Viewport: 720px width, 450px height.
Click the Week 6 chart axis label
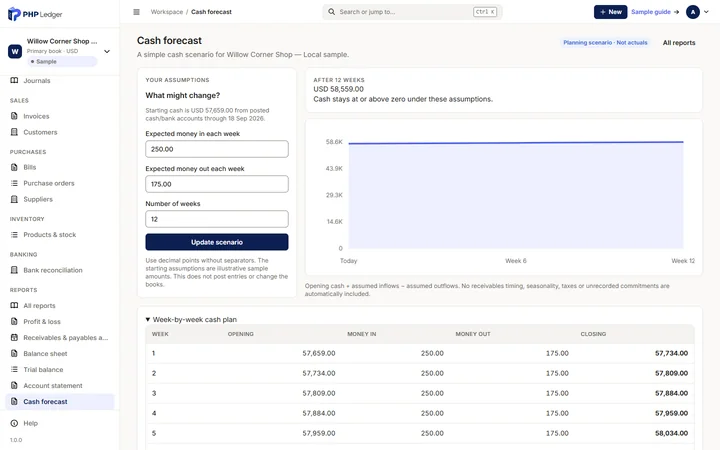point(516,261)
